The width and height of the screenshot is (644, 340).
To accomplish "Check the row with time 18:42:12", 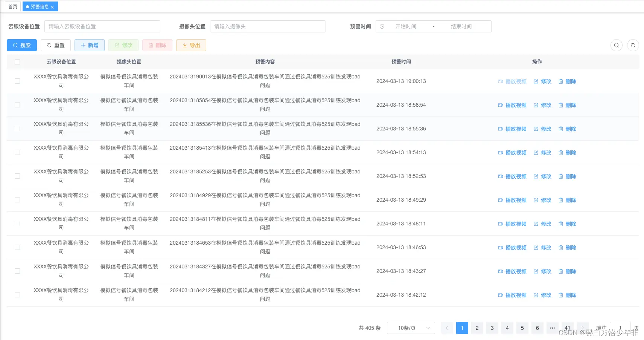I will 17,295.
